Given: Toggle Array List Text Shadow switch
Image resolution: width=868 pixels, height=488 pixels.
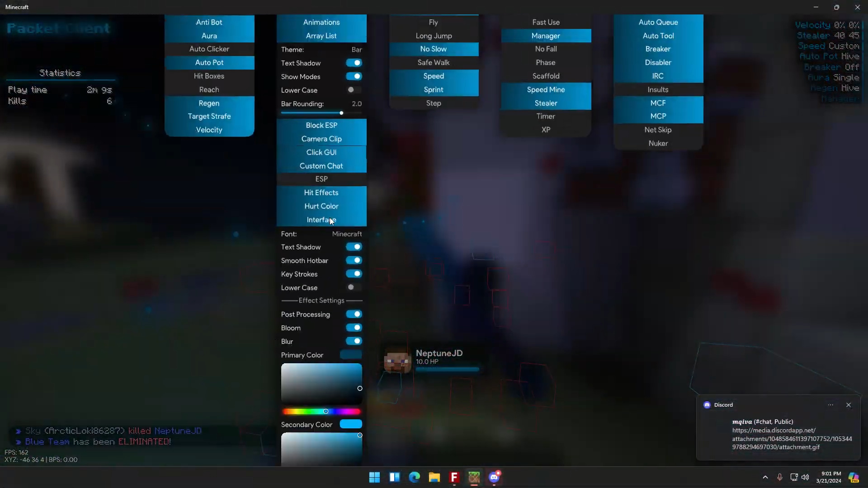Looking at the screenshot, I should tap(354, 63).
